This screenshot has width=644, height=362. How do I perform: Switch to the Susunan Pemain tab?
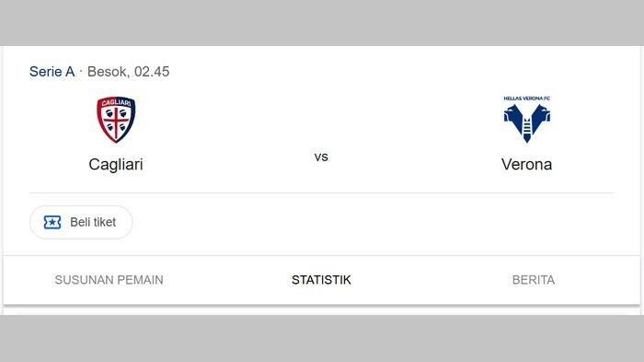109,280
